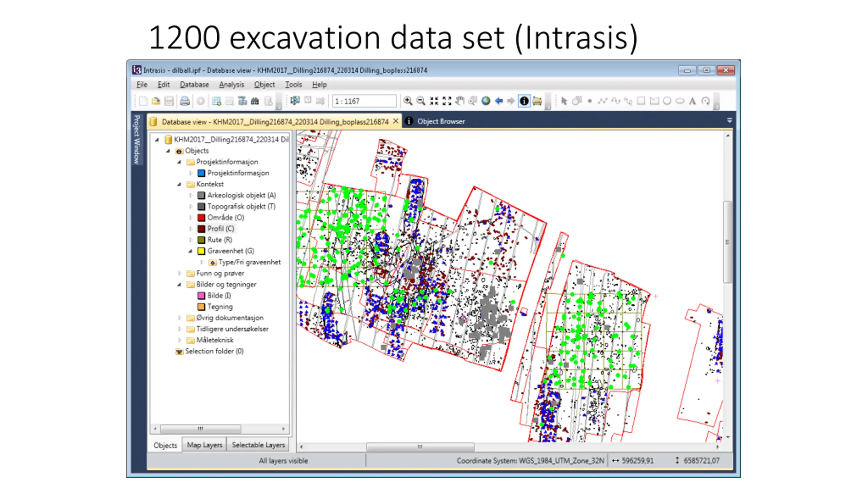Select the Rectangle draw tool
Screen dimensions: 868x488
(x=641, y=101)
